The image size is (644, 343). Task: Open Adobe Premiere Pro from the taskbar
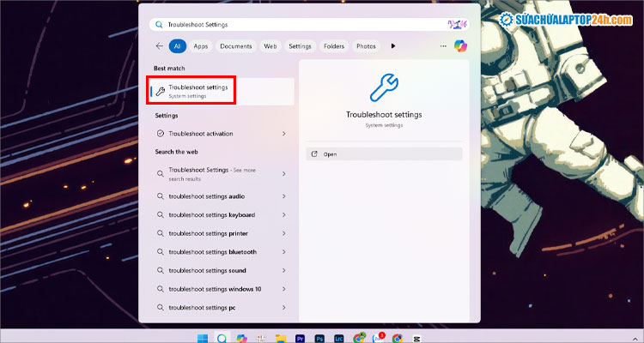coord(300,336)
